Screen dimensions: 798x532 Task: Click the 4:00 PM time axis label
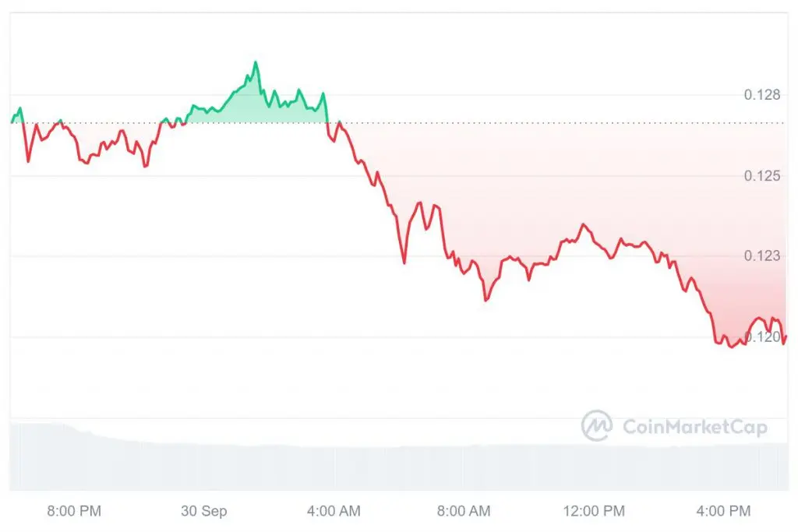pyautogui.click(x=724, y=511)
